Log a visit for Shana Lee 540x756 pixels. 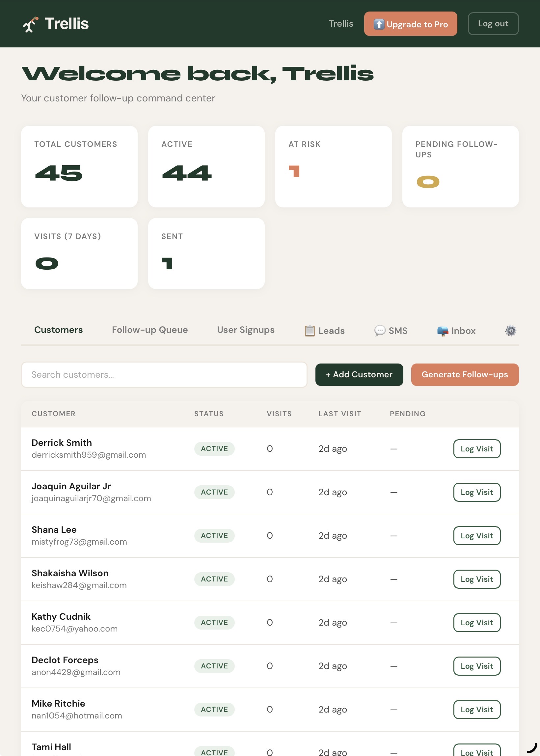(476, 535)
